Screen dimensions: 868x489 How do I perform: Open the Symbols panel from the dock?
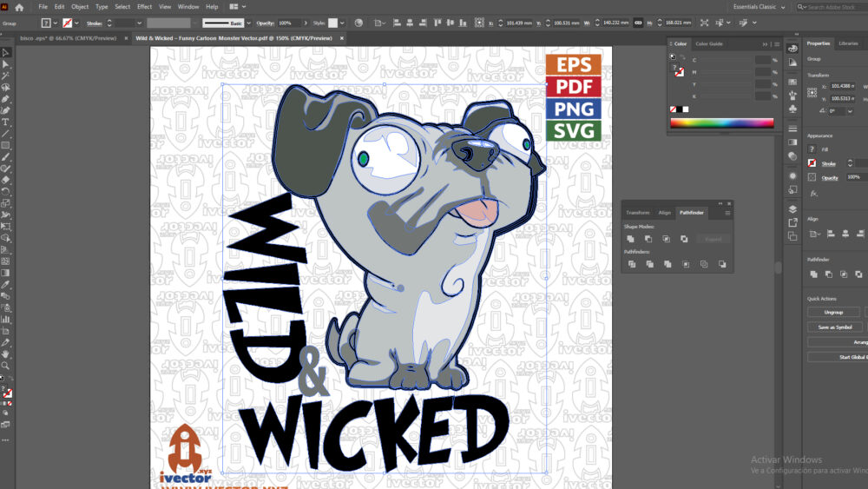click(792, 109)
